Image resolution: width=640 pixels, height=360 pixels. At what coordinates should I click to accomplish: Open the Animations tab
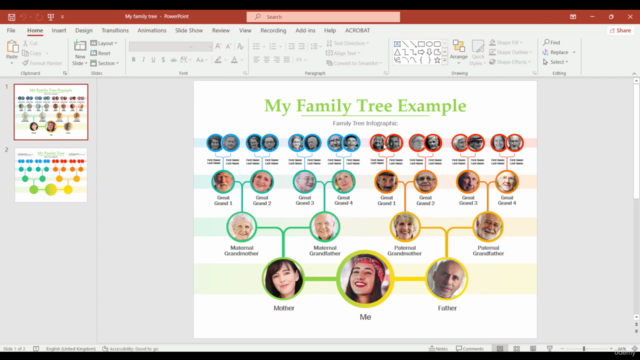click(151, 30)
